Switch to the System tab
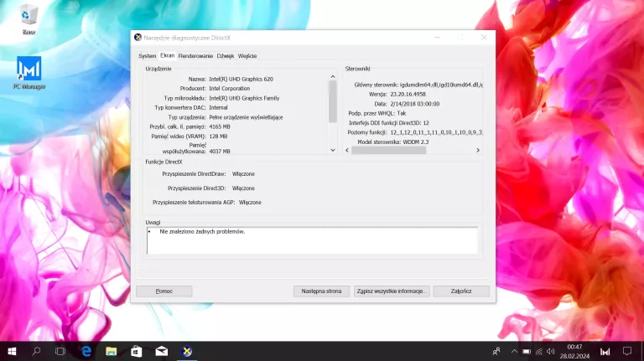Viewport: 644px width, 361px height. coord(147,56)
